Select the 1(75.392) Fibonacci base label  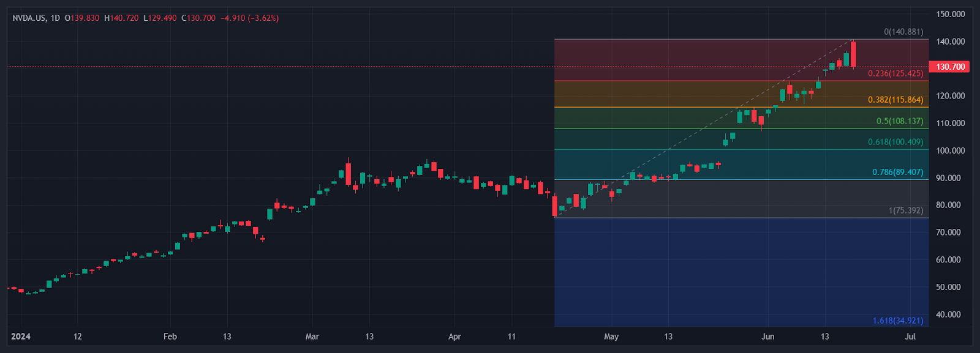(x=905, y=210)
